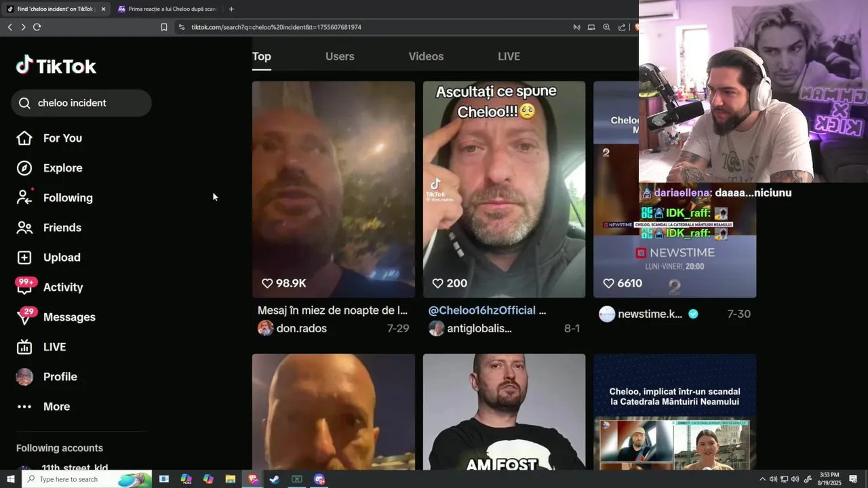Screen dimensions: 868x488
Task: Open the notification center icon
Action: click(853, 479)
